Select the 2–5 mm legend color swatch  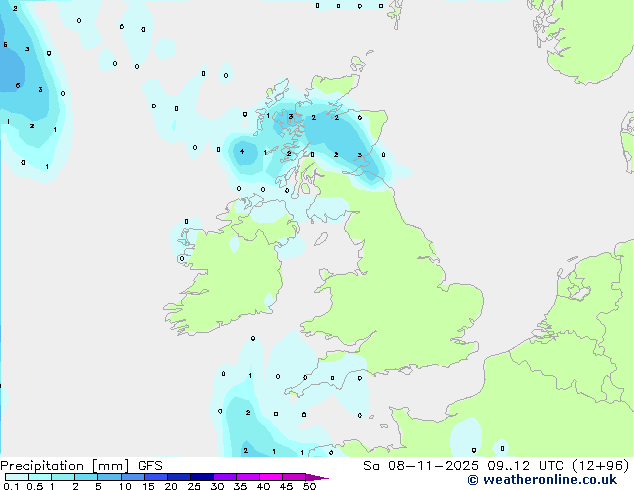coord(86,477)
